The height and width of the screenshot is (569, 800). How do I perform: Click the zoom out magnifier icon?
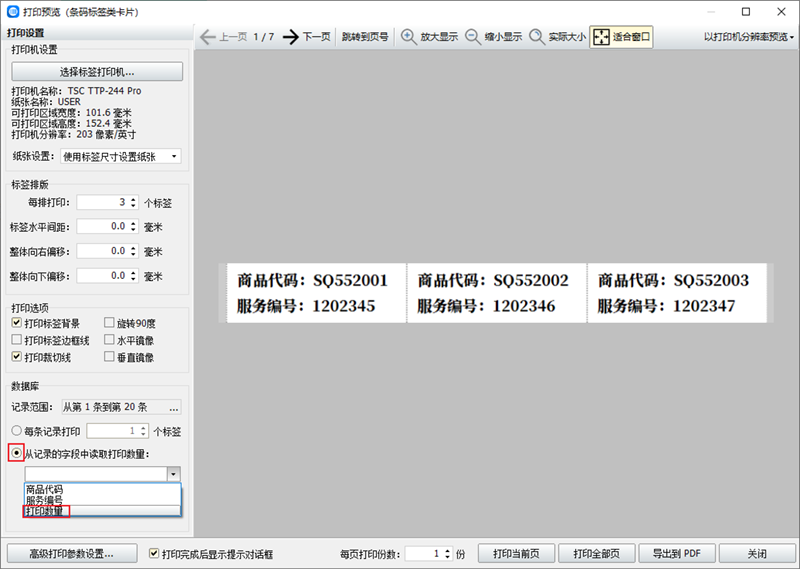point(473,37)
